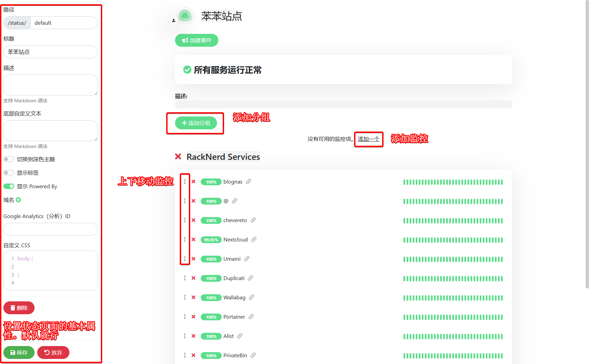Image resolution: width=589 pixels, height=364 pixels.
Task: Click the 100% uptime badge for blognas
Action: tap(211, 182)
